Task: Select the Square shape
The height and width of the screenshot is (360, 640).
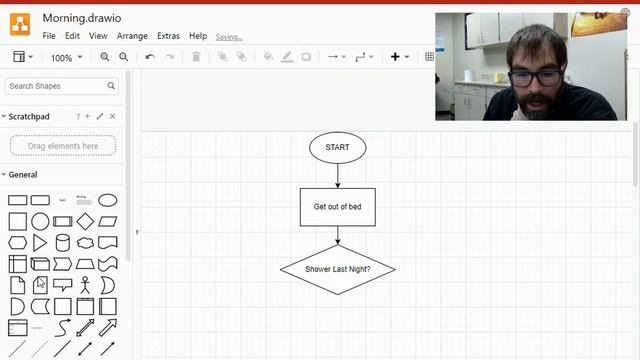Action: click(x=18, y=222)
